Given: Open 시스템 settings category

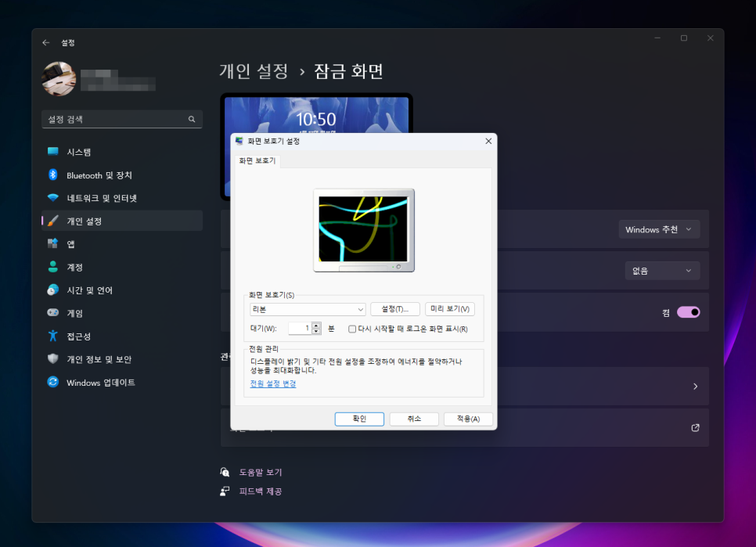Looking at the screenshot, I should pyautogui.click(x=122, y=152).
